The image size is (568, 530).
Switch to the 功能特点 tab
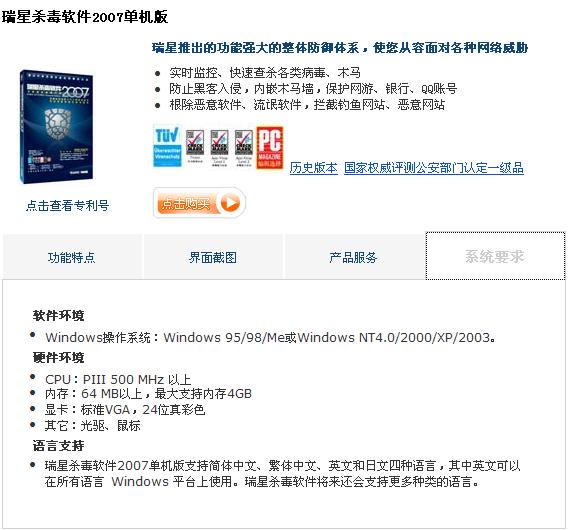pyautogui.click(x=72, y=257)
